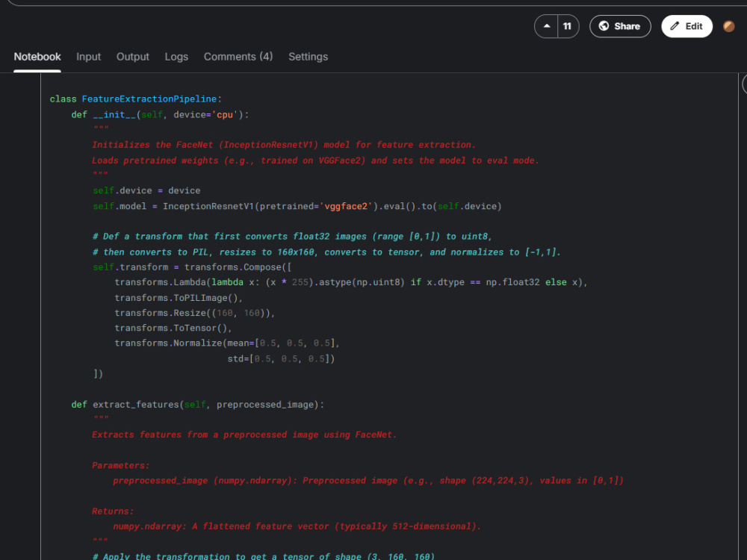Click the 'Returns:' docstring line
Image resolution: width=747 pixels, height=560 pixels.
point(113,511)
